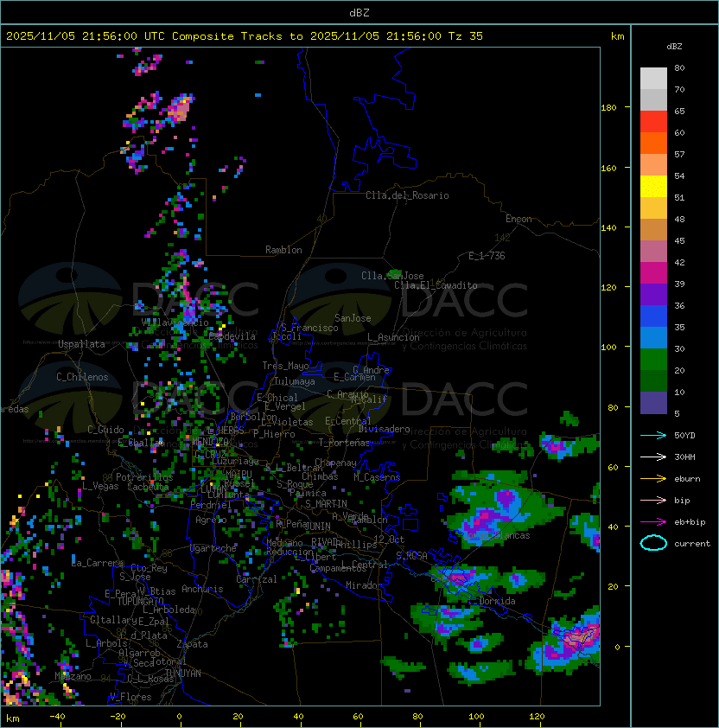Click the 'Potrerillos' label on map
The image size is (719, 728).
coord(144,477)
